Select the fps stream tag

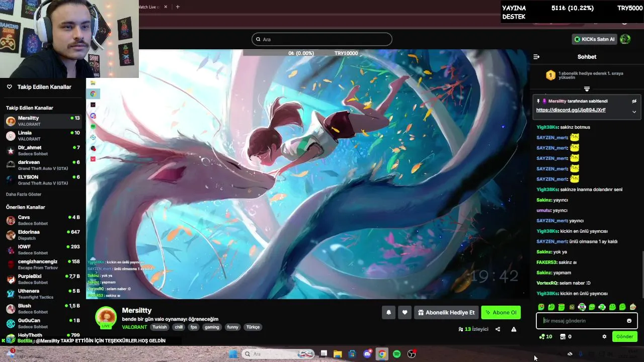click(194, 327)
